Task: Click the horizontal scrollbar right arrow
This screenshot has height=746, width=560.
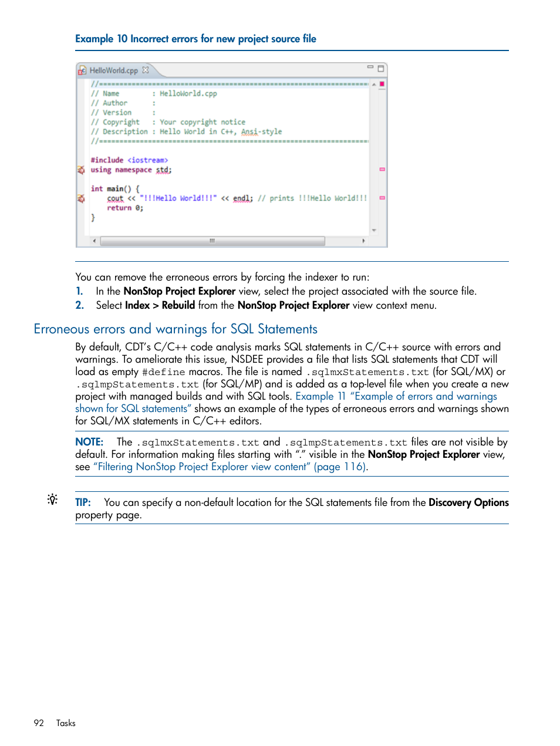Action: pos(363,241)
